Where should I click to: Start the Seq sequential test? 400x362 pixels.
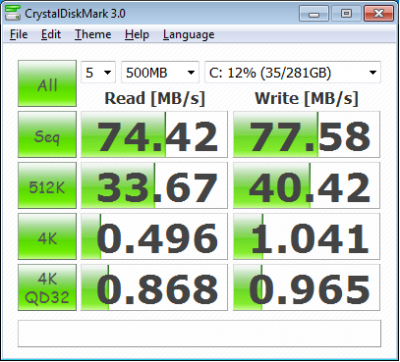pos(47,134)
